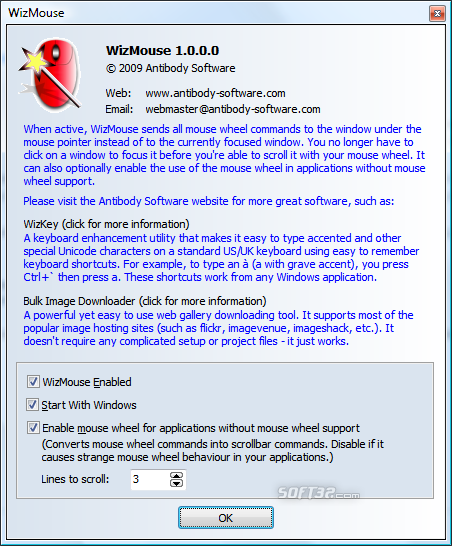Click the Please visit Antibody Software text
Image resolution: width=452 pixels, height=546 pixels.
(x=209, y=201)
